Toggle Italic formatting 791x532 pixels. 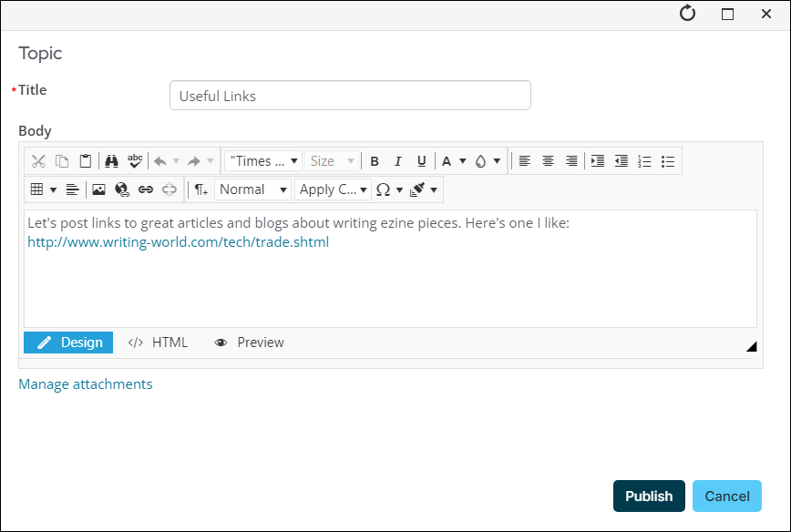pyautogui.click(x=397, y=161)
